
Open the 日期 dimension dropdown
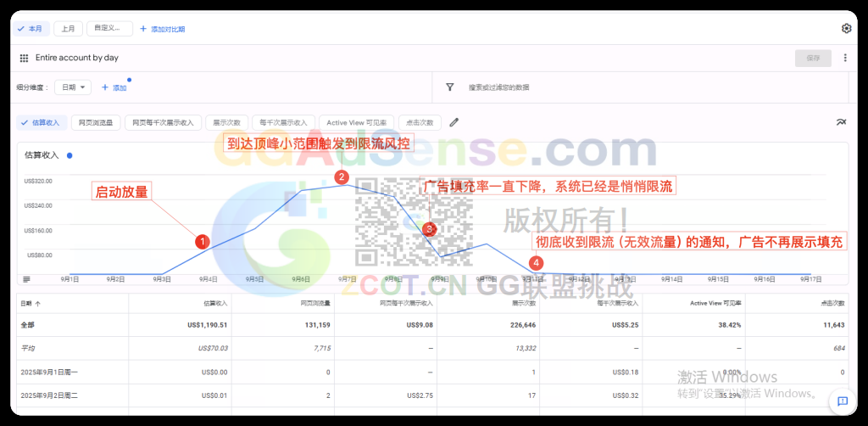(x=73, y=87)
